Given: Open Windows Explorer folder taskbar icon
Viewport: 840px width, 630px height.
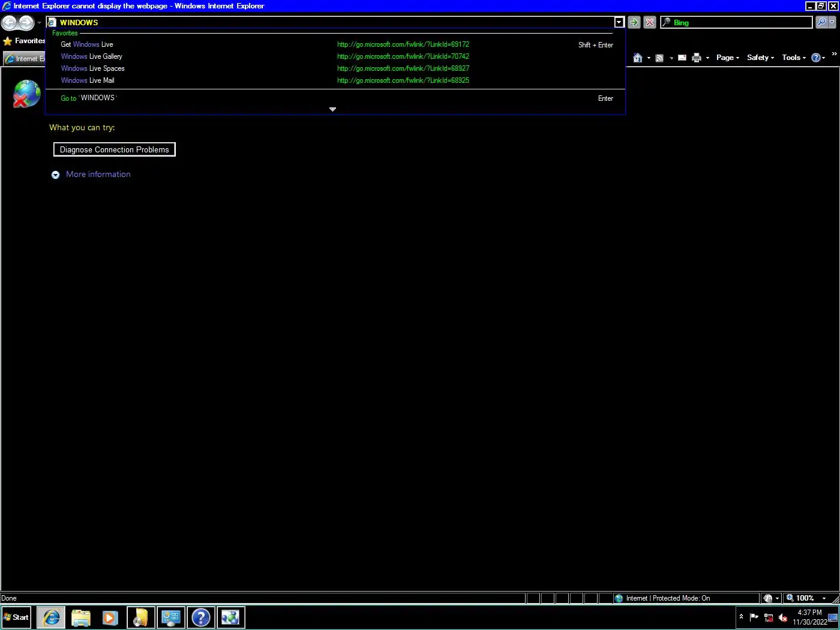Looking at the screenshot, I should tap(81, 617).
